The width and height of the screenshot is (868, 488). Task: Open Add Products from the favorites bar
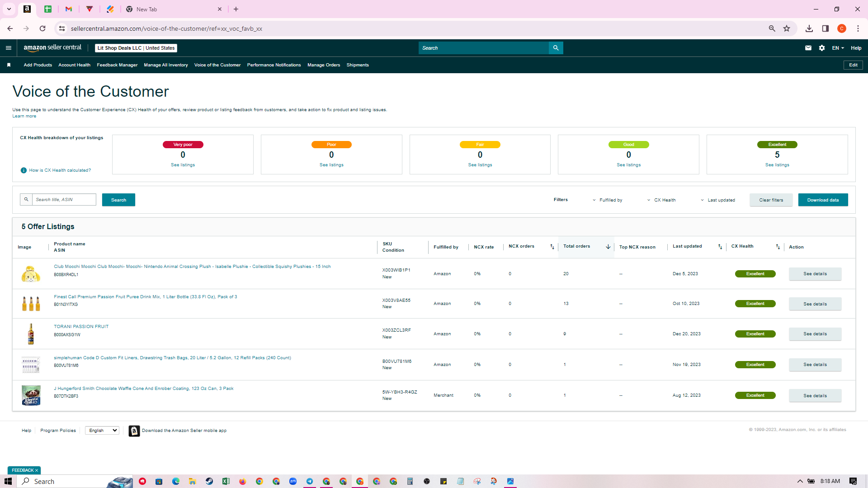(x=38, y=65)
